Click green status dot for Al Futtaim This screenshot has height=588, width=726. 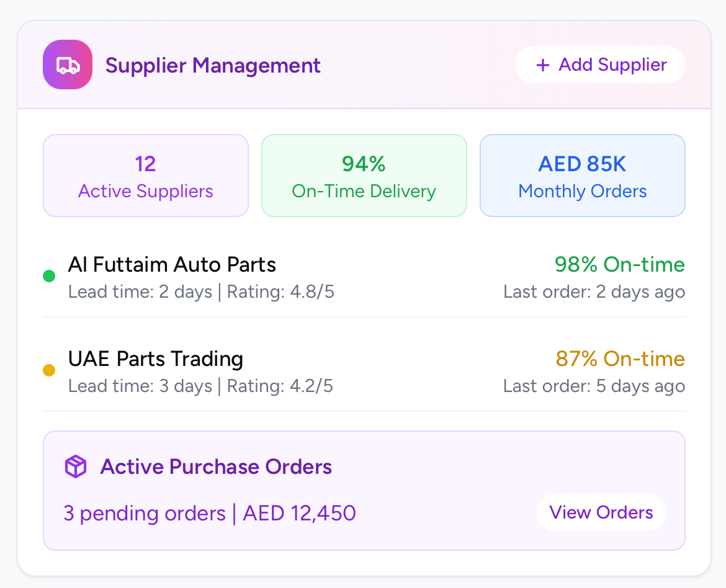(49, 277)
